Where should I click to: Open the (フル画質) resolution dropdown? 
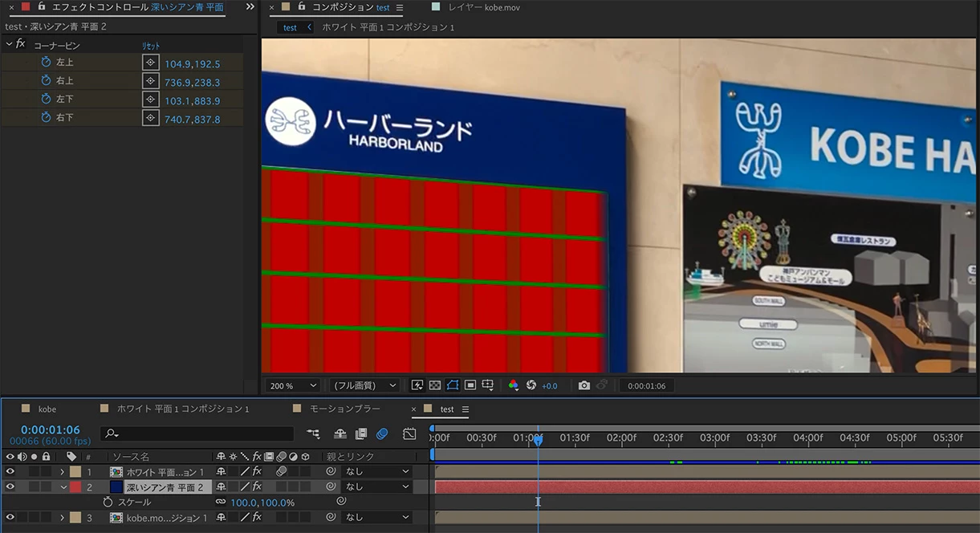(x=364, y=385)
